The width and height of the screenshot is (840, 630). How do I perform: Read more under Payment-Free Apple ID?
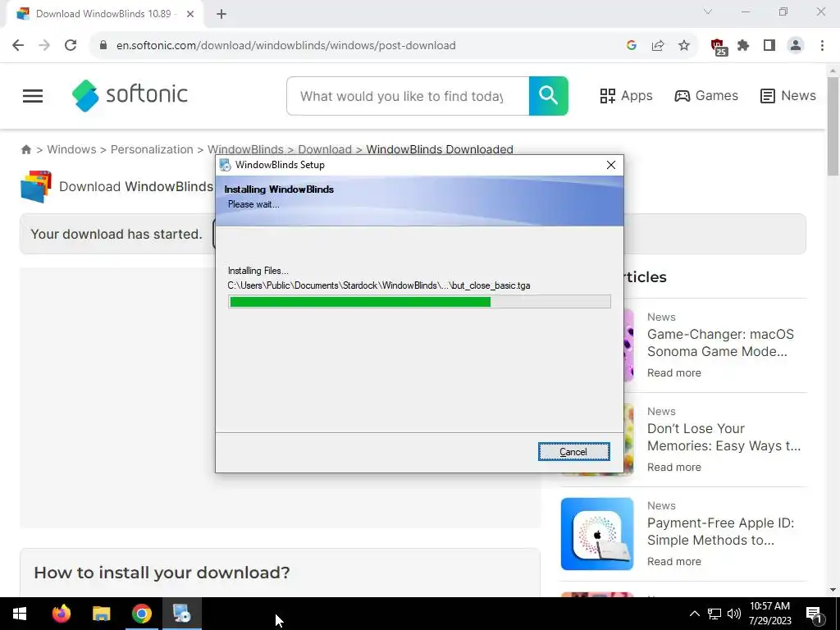pyautogui.click(x=674, y=561)
